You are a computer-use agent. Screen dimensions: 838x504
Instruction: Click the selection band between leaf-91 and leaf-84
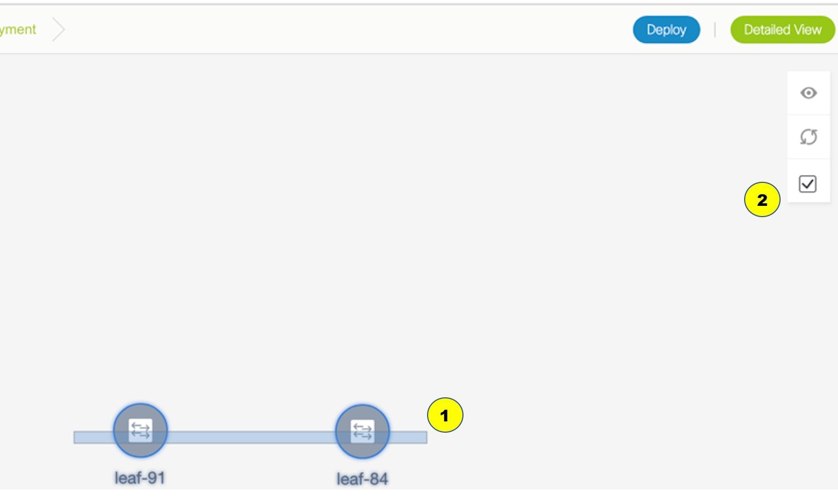click(x=251, y=438)
